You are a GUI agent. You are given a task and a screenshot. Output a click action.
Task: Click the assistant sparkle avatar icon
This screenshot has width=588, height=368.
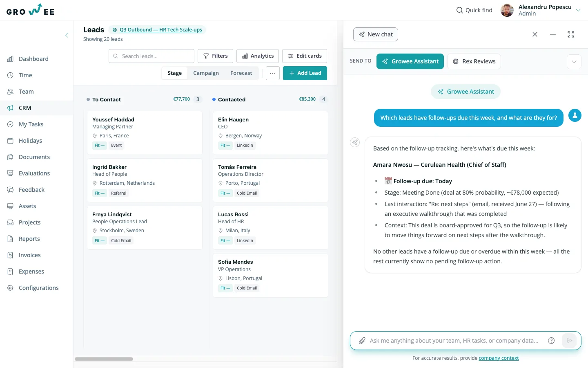pos(355,142)
